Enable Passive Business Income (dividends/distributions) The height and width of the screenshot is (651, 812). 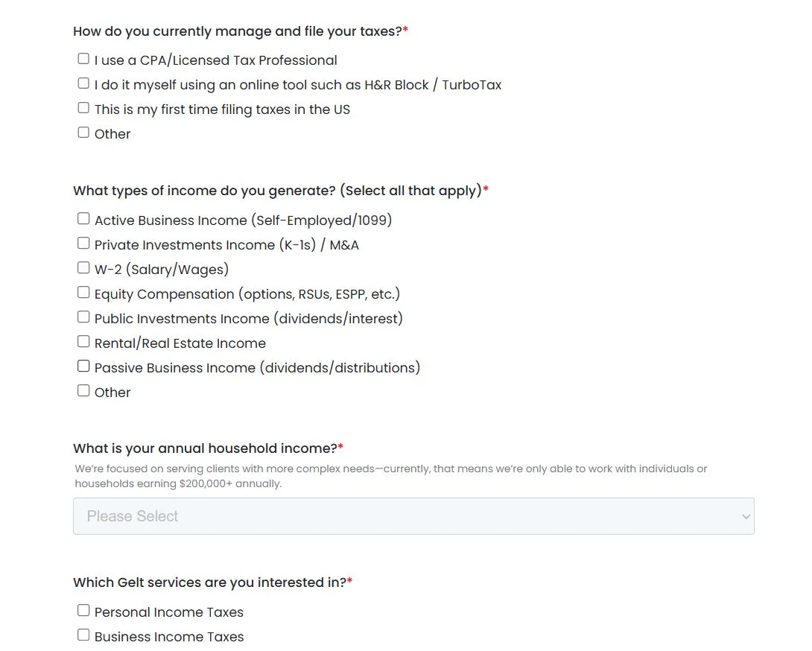point(83,366)
